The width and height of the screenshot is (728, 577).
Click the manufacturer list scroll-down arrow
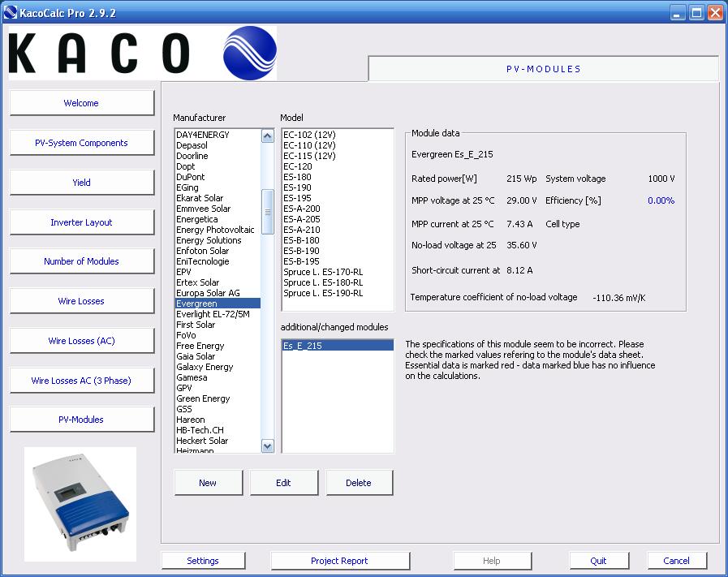coord(268,446)
